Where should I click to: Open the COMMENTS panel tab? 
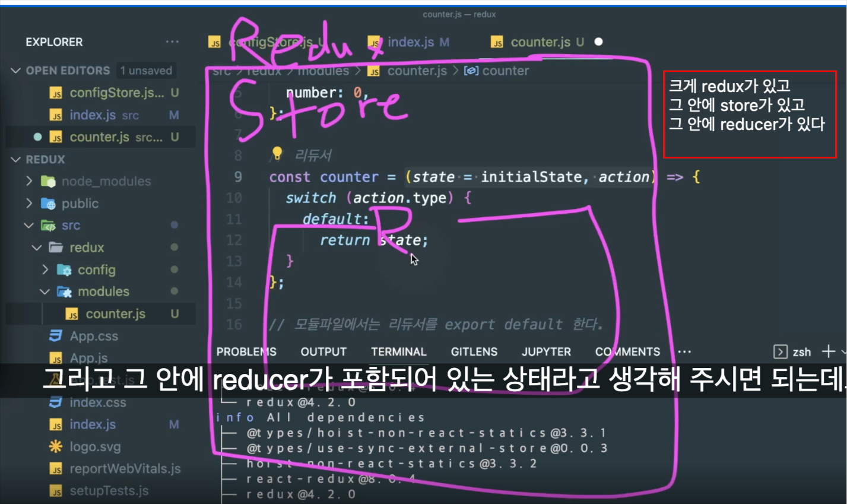627,351
